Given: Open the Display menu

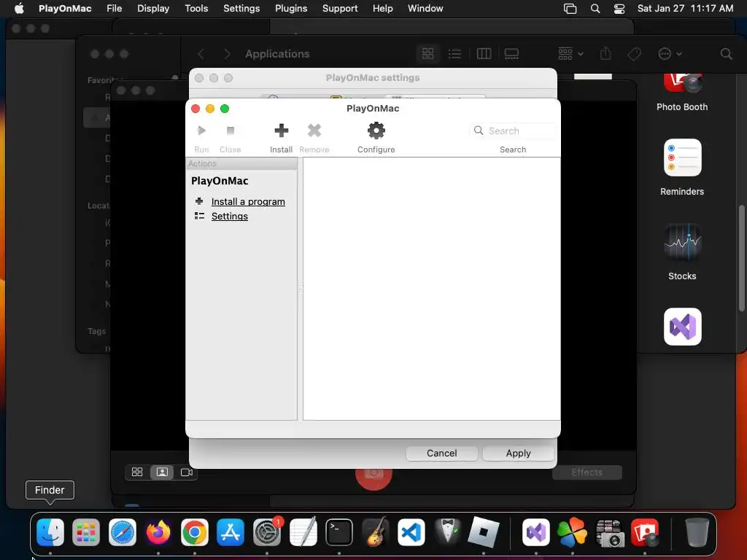Looking at the screenshot, I should coord(153,8).
